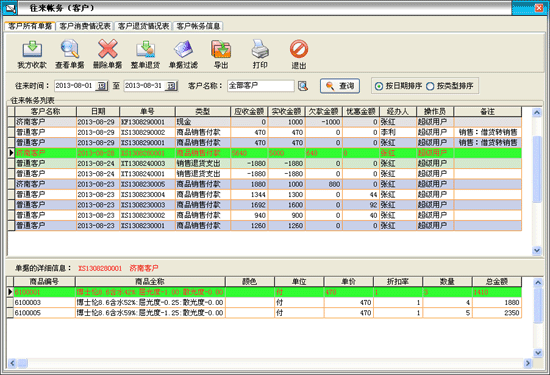Switch to 客户消费情况表 tab
550x375 pixels.
point(85,26)
